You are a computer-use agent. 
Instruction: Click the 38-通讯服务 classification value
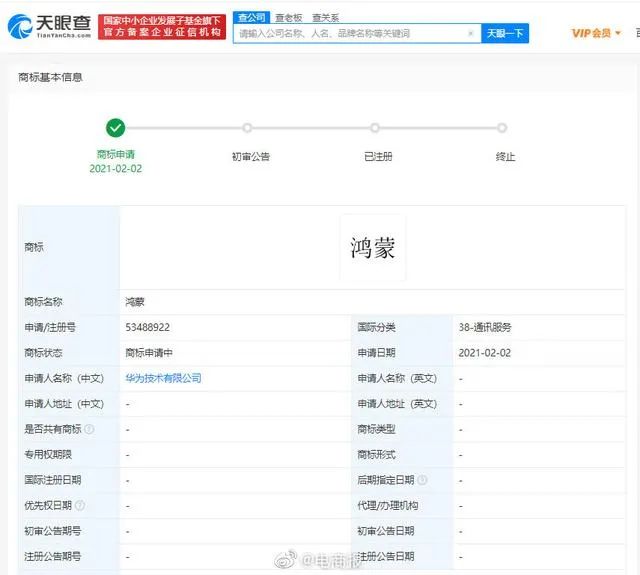coord(485,327)
